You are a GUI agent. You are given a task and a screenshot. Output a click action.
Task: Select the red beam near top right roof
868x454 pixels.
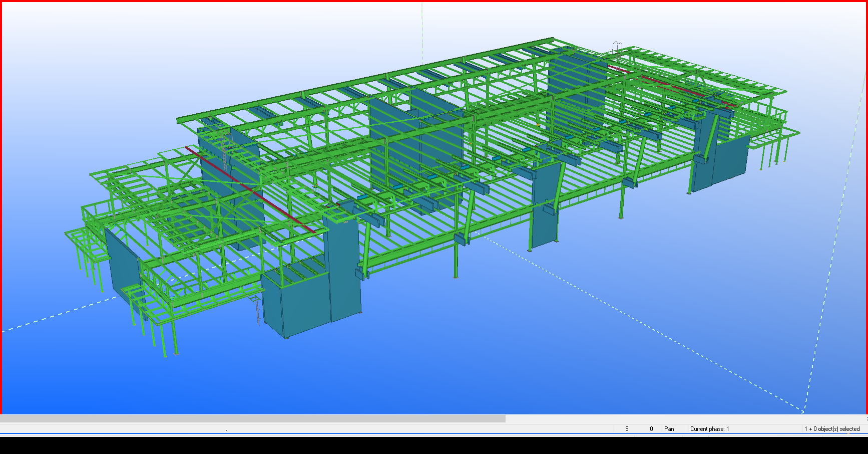[x=671, y=86]
